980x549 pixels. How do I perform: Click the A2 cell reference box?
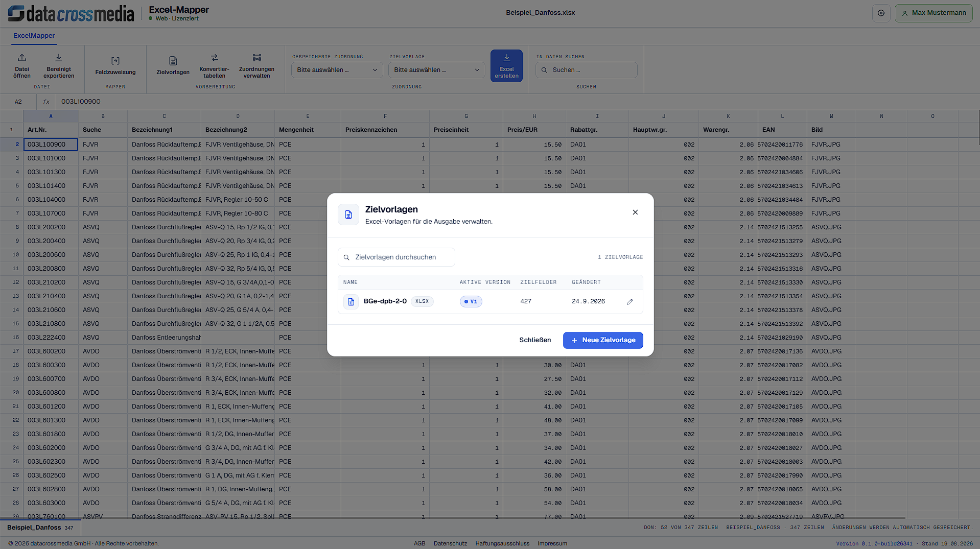18,102
